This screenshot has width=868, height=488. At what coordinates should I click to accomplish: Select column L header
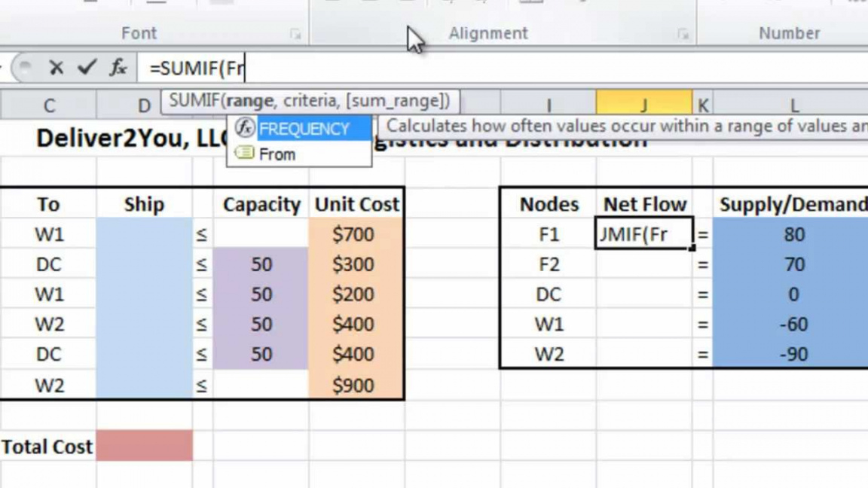coord(793,105)
